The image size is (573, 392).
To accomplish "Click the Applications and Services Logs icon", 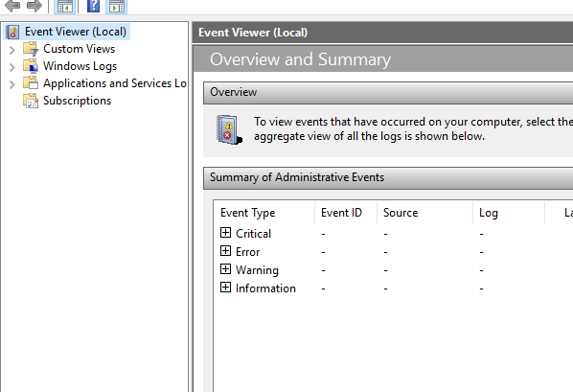I will (31, 83).
